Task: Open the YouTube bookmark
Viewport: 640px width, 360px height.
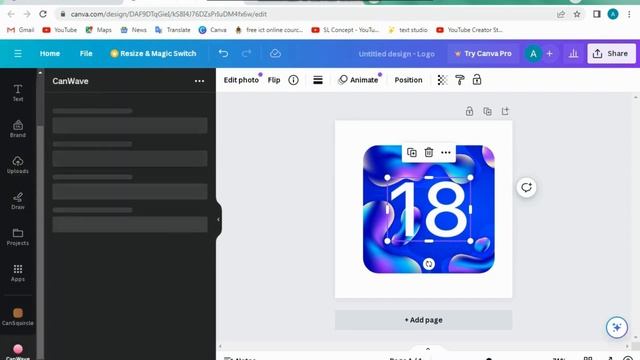Action: pos(60,30)
